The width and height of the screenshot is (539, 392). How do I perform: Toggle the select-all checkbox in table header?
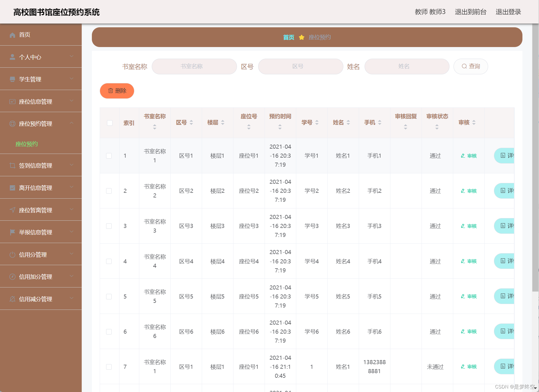pos(109,123)
